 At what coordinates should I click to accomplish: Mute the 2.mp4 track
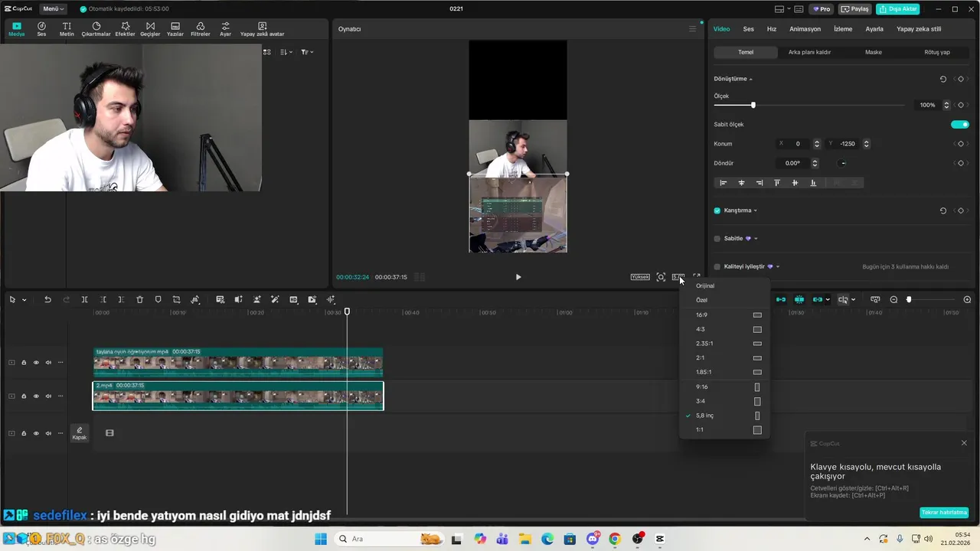pos(48,396)
